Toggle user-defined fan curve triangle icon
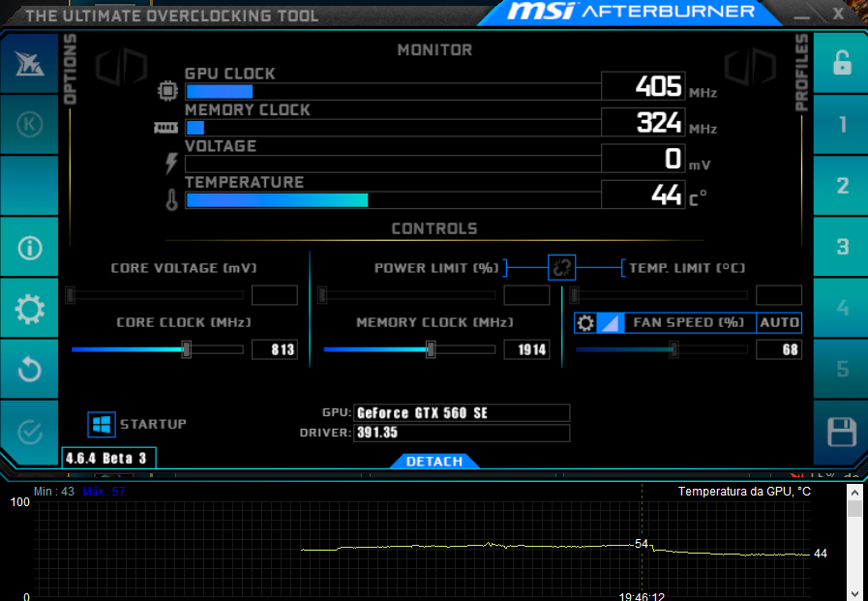 (610, 322)
